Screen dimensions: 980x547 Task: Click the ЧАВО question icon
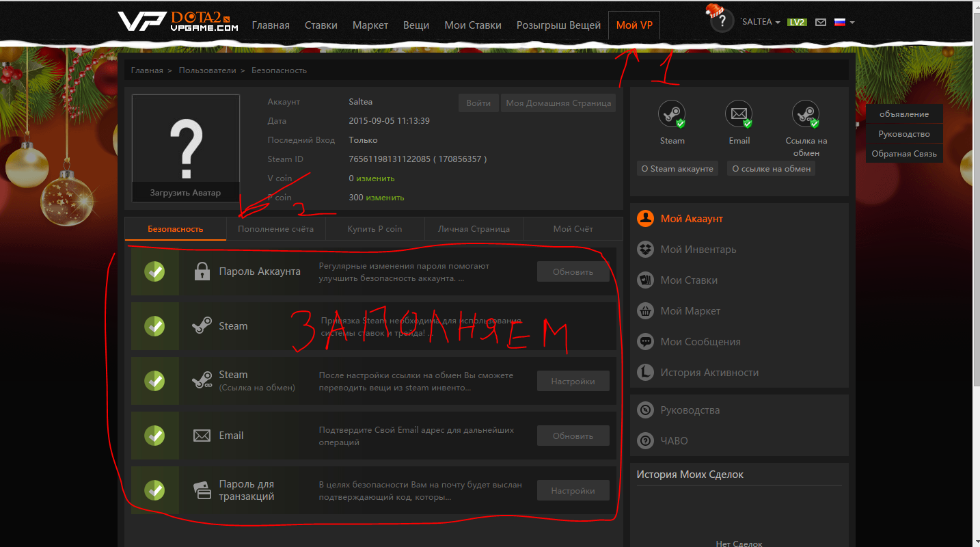[x=645, y=441]
